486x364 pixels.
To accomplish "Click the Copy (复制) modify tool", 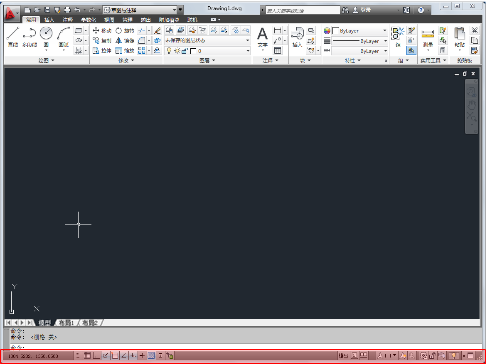I will pyautogui.click(x=102, y=41).
